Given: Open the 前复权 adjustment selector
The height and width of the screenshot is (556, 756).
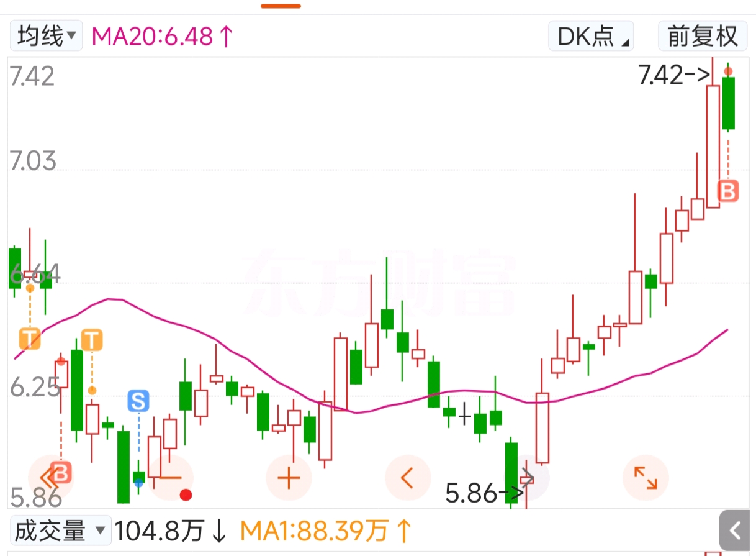Looking at the screenshot, I should 702,36.
